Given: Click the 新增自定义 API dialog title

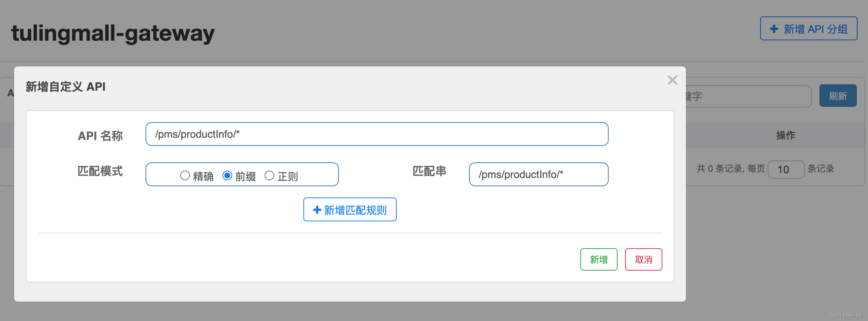Looking at the screenshot, I should 65,87.
